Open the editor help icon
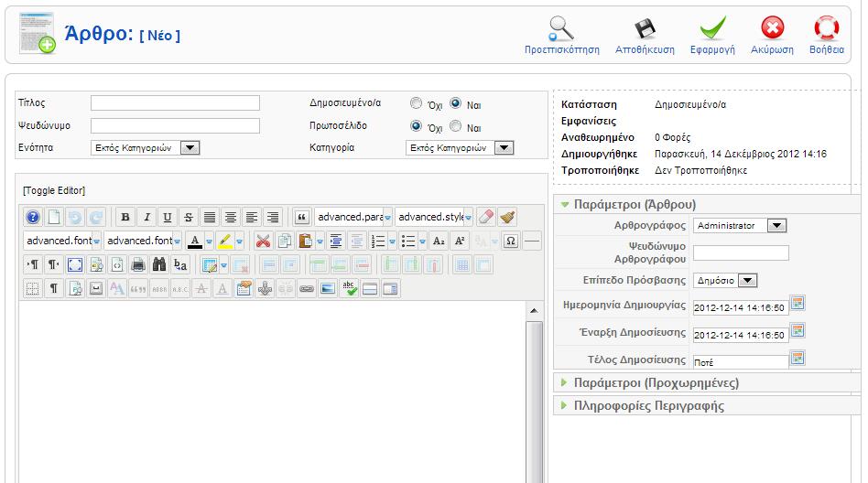This screenshot has height=483, width=868. (33, 217)
